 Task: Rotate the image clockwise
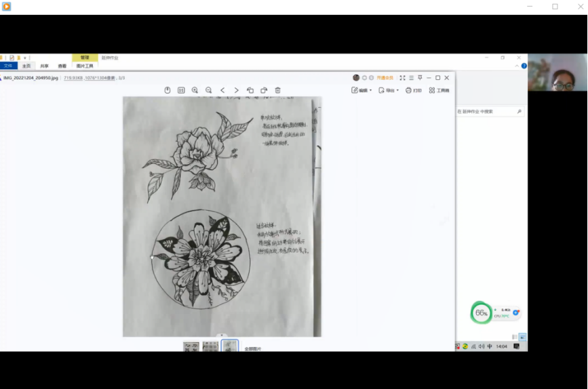click(x=264, y=90)
